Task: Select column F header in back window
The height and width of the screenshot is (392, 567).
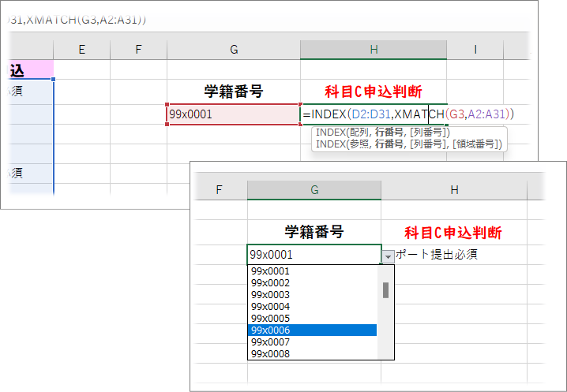Action: point(138,50)
